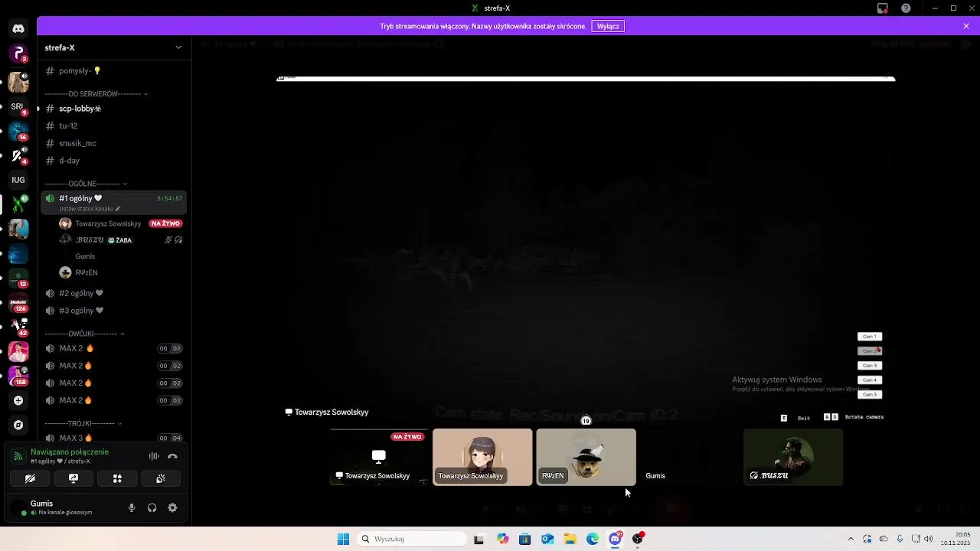Select Cam 4 in the stream
Screen dimensions: 980x551
[870, 380]
